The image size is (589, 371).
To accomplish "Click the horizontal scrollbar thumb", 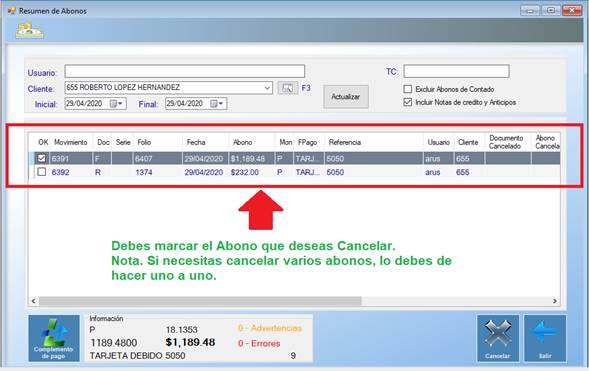I will (x=200, y=301).
